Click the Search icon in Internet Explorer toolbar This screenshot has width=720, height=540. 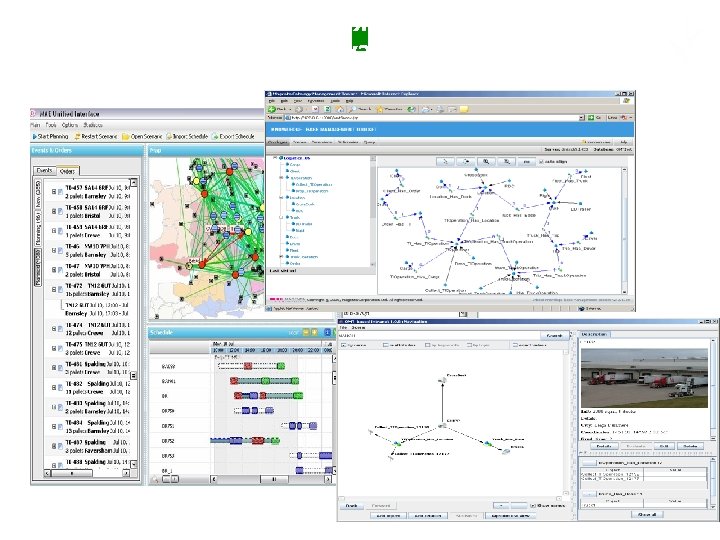pyautogui.click(x=353, y=109)
